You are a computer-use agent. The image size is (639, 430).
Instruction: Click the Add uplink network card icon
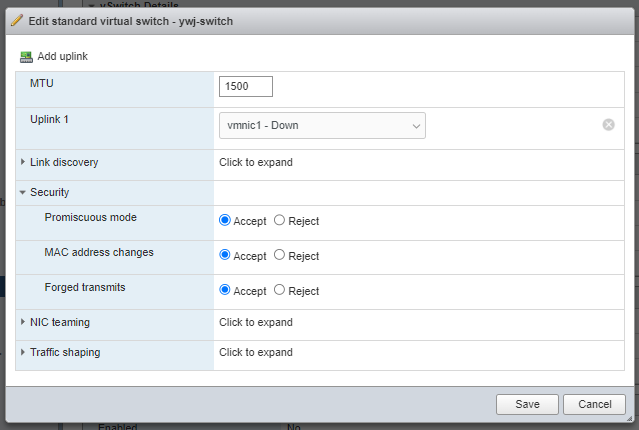(x=26, y=57)
